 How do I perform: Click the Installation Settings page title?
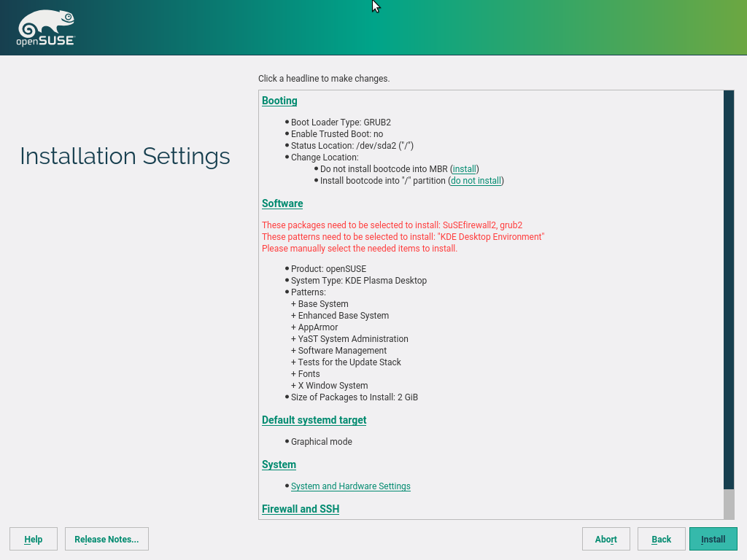point(125,156)
